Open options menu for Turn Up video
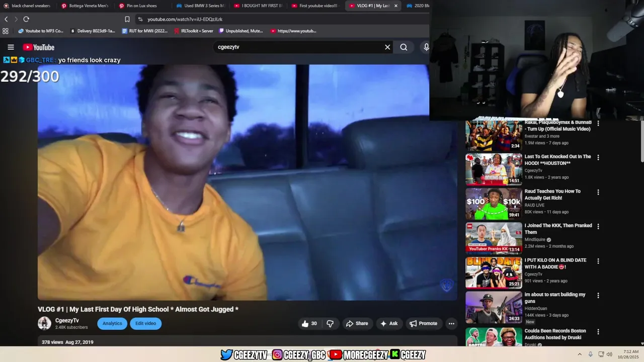Viewport: 644px width, 362px height. pos(598,123)
